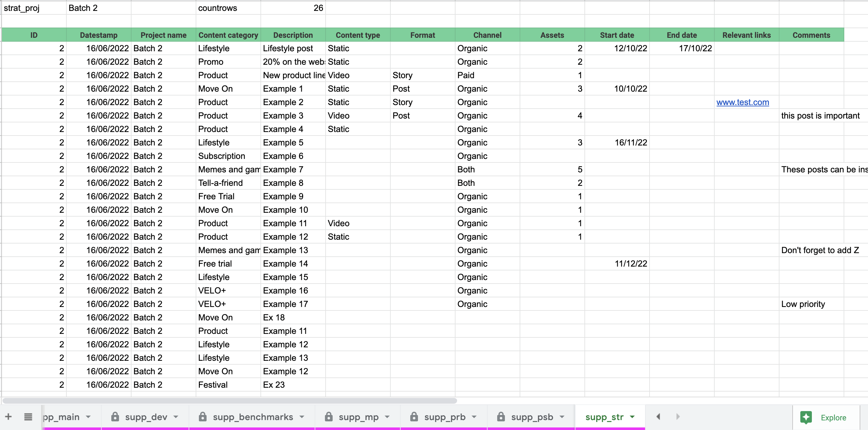
Task: Select the Content type header cell
Action: click(x=358, y=35)
